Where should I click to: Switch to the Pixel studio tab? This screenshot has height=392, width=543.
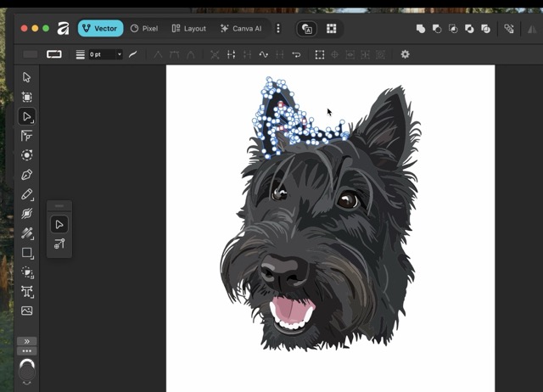click(144, 28)
